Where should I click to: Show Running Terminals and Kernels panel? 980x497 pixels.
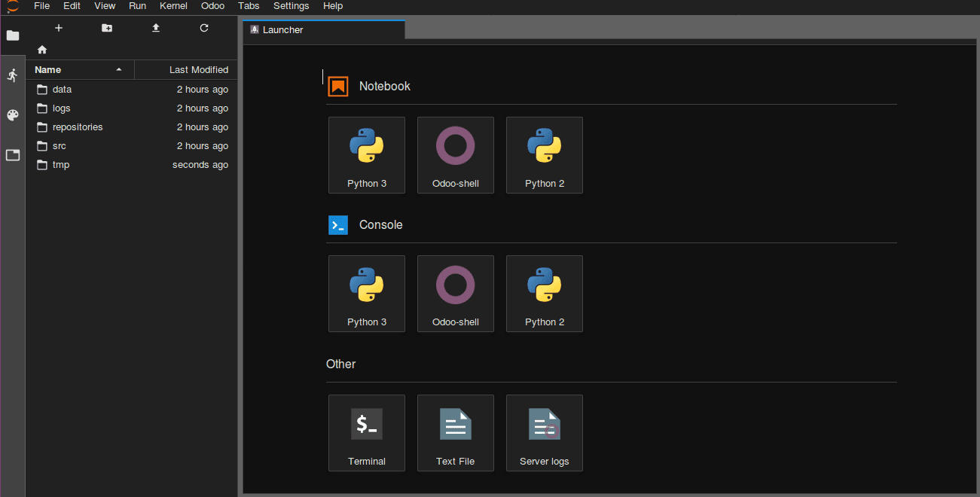13,75
